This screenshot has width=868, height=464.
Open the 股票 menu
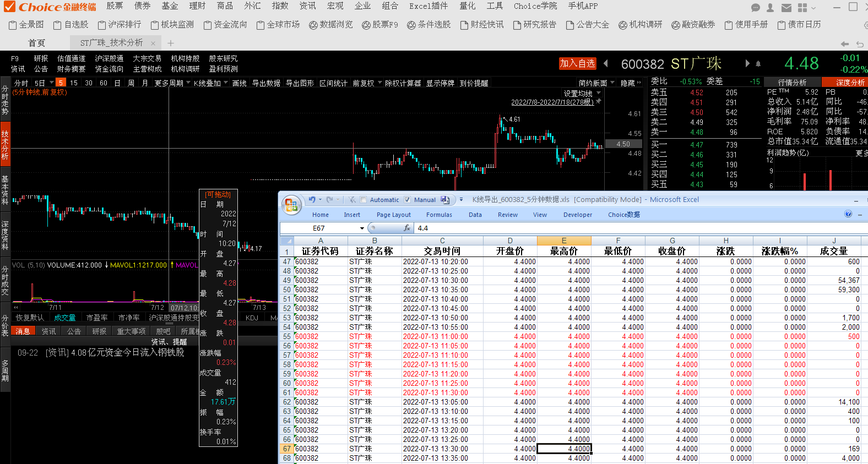(x=115, y=6)
